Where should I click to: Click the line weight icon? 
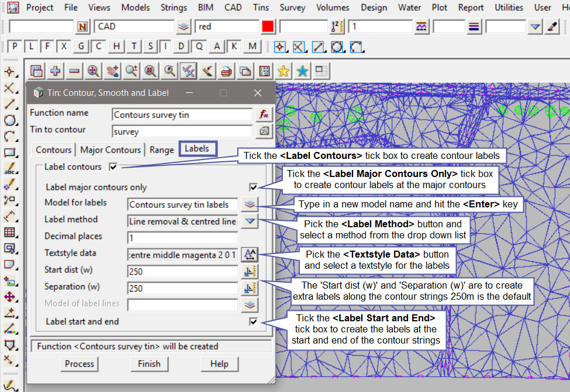point(474,26)
